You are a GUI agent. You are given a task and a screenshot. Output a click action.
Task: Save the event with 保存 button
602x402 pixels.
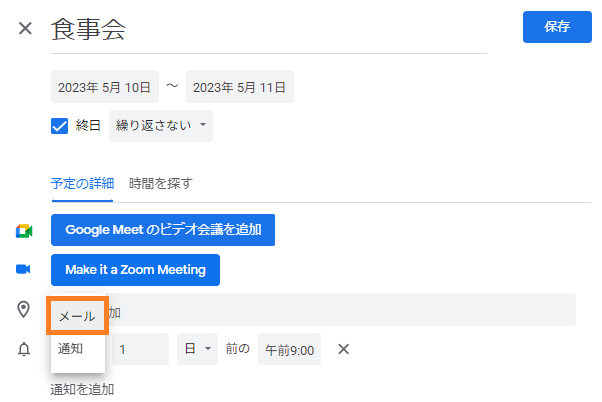coord(557,27)
